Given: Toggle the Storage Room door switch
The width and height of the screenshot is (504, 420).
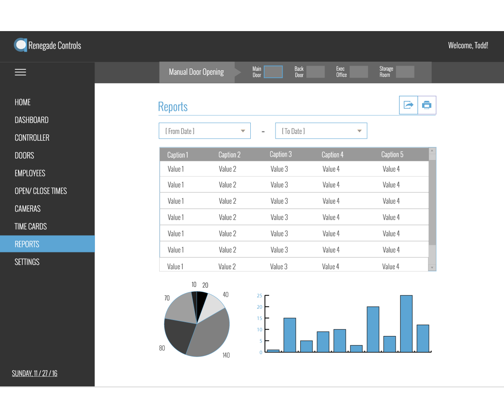Looking at the screenshot, I should [x=405, y=72].
